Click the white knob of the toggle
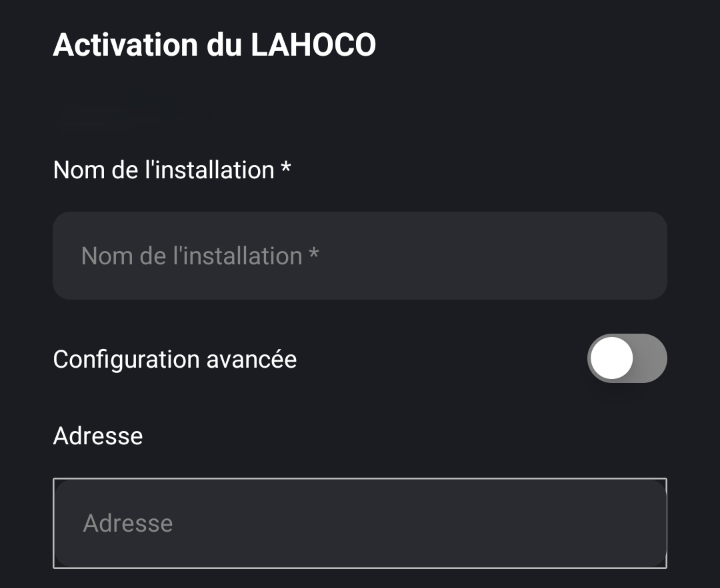This screenshot has width=720, height=588. pyautogui.click(x=612, y=358)
